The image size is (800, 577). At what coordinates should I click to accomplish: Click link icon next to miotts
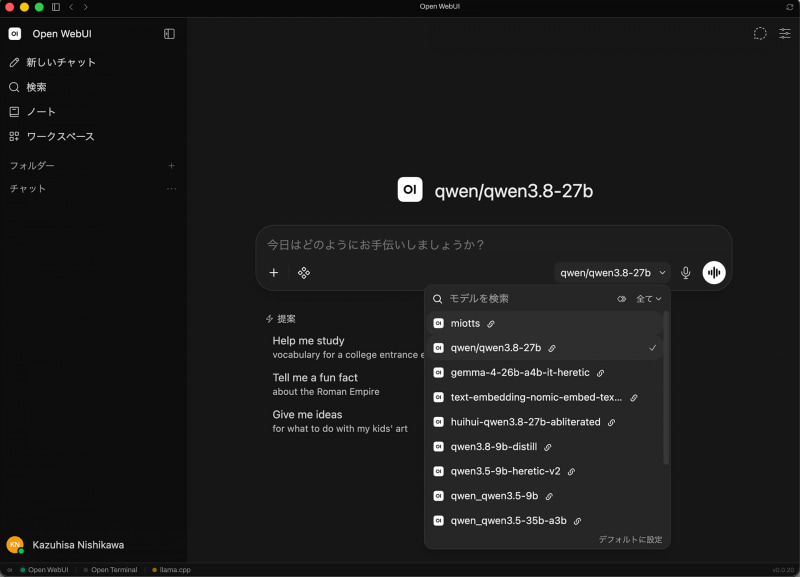(x=491, y=324)
